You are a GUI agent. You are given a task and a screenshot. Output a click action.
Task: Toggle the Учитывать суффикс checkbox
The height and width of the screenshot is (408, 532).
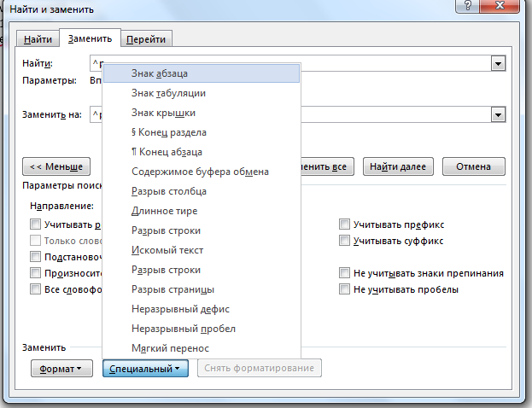pyautogui.click(x=345, y=241)
